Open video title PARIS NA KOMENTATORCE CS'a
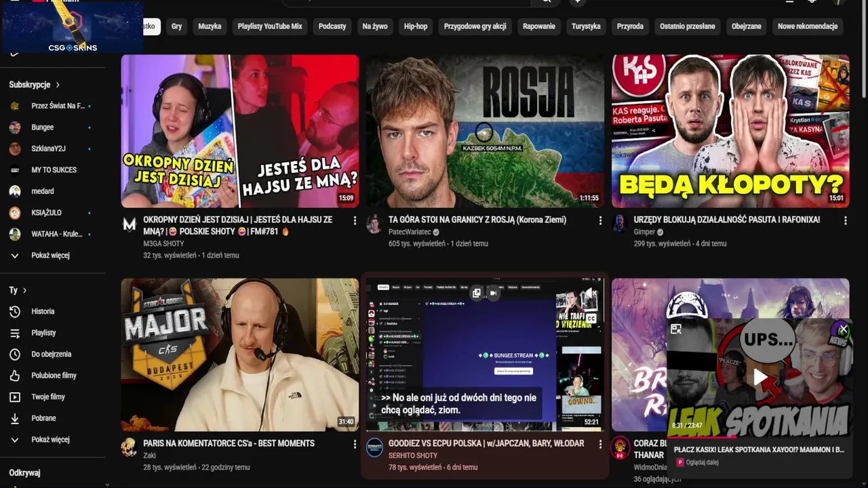 coord(229,443)
